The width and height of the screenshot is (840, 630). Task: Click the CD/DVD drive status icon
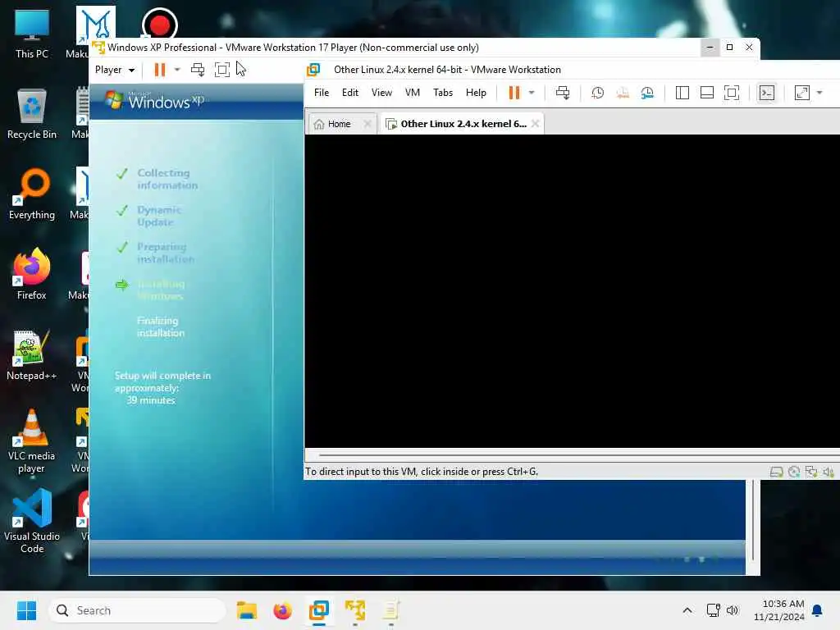(794, 472)
